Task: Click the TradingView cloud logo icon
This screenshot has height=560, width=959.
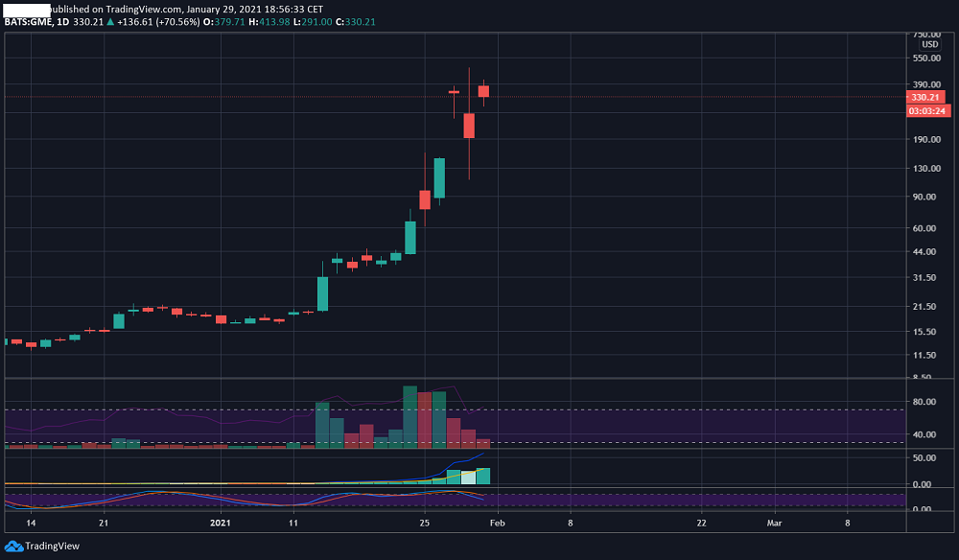Action: click(13, 546)
